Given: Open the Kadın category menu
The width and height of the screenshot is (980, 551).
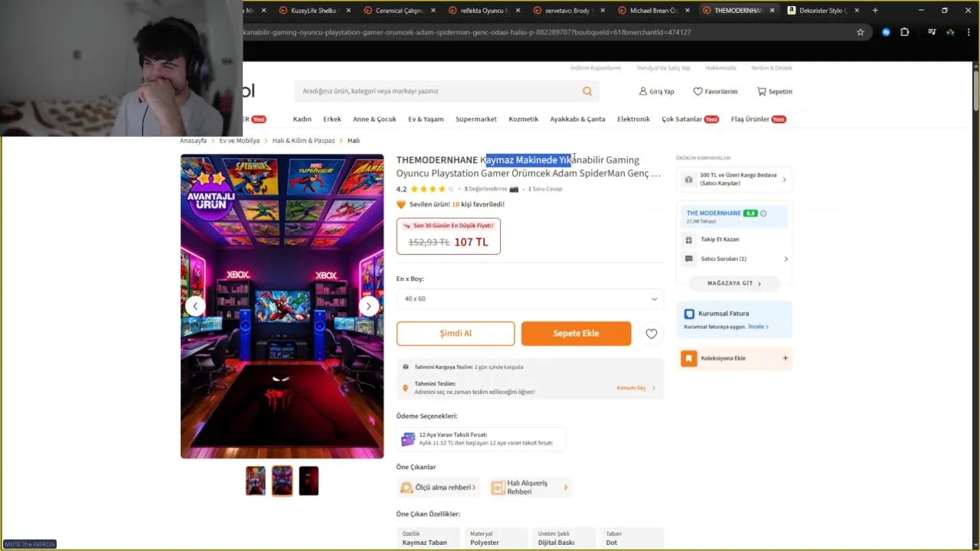Looking at the screenshot, I should click(302, 119).
